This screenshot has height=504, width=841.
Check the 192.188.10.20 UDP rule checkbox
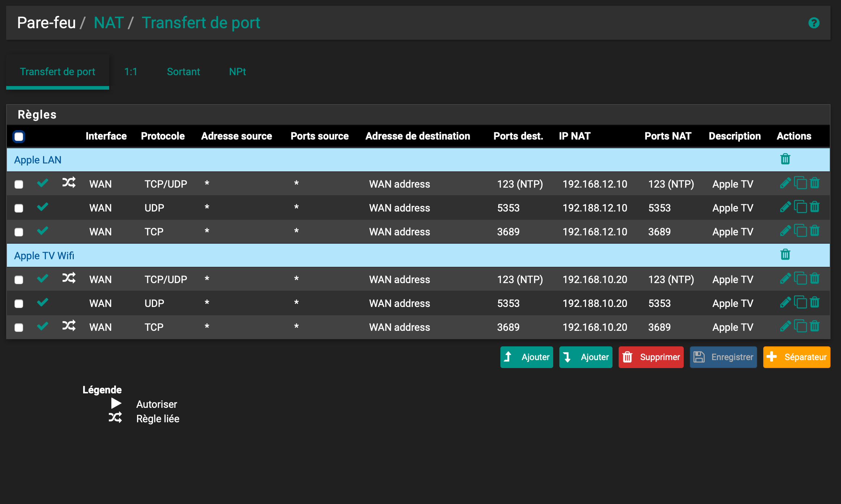(x=19, y=304)
